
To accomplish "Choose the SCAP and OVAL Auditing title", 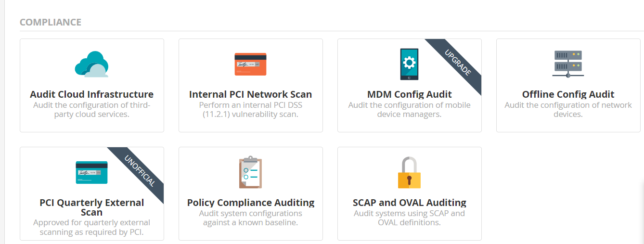I will 409,203.
